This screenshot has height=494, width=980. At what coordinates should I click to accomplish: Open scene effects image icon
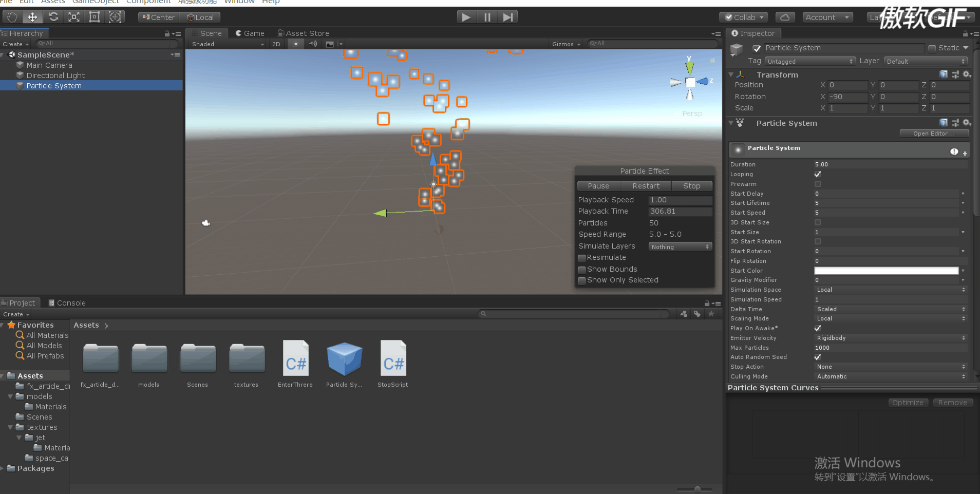click(330, 44)
